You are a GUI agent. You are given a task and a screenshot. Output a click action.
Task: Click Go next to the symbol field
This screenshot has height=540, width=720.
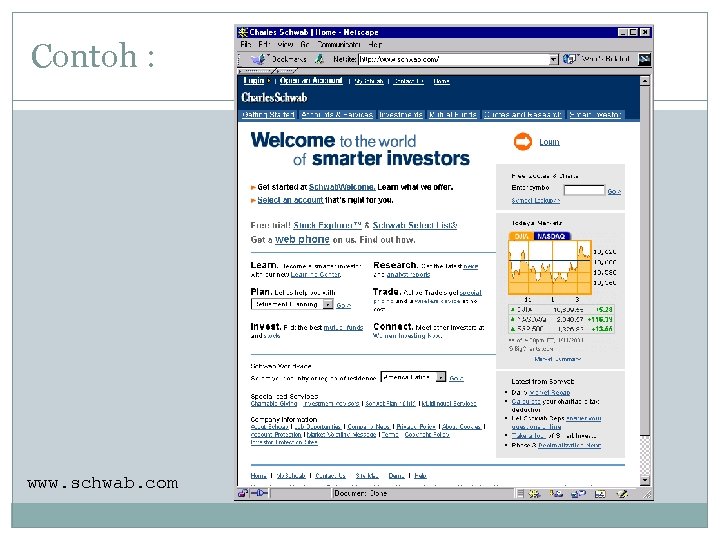[x=614, y=191]
